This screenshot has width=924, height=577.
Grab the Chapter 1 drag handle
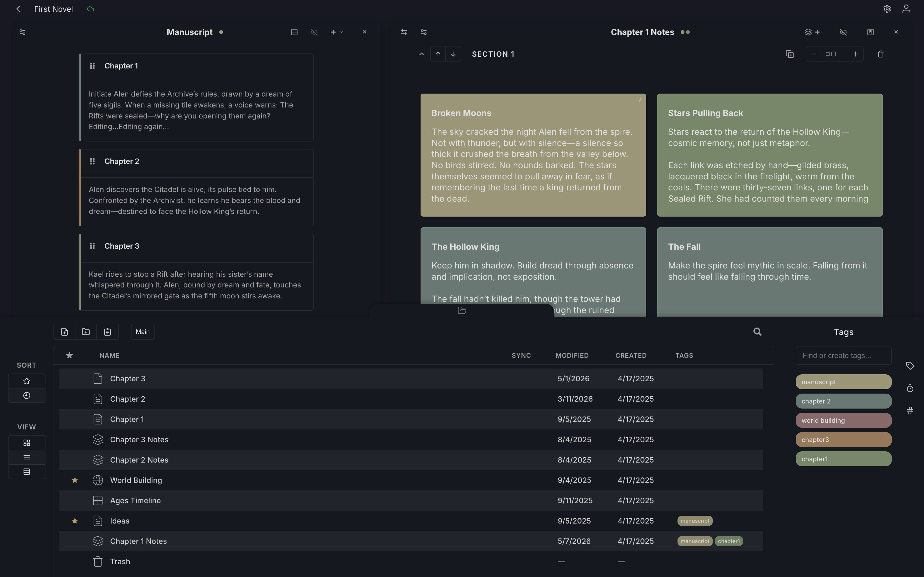coord(92,66)
